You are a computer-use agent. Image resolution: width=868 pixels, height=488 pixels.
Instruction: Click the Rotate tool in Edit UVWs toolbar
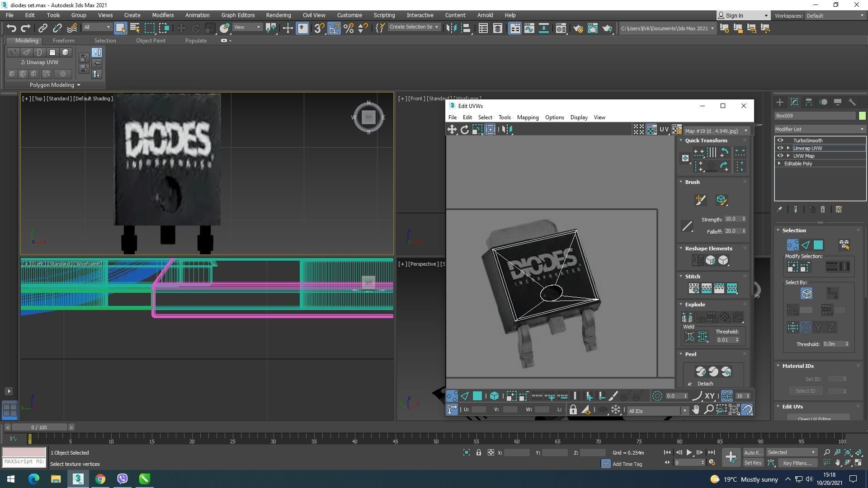coord(465,130)
